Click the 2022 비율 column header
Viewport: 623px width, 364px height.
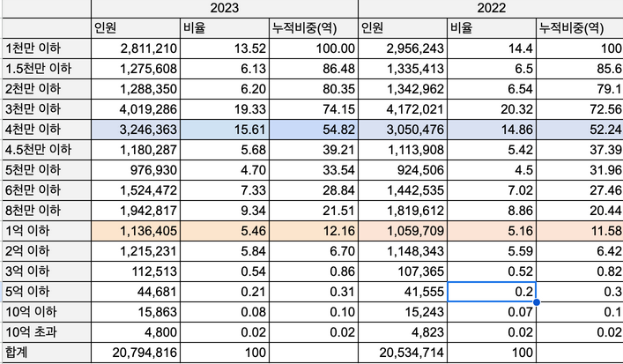(492, 28)
